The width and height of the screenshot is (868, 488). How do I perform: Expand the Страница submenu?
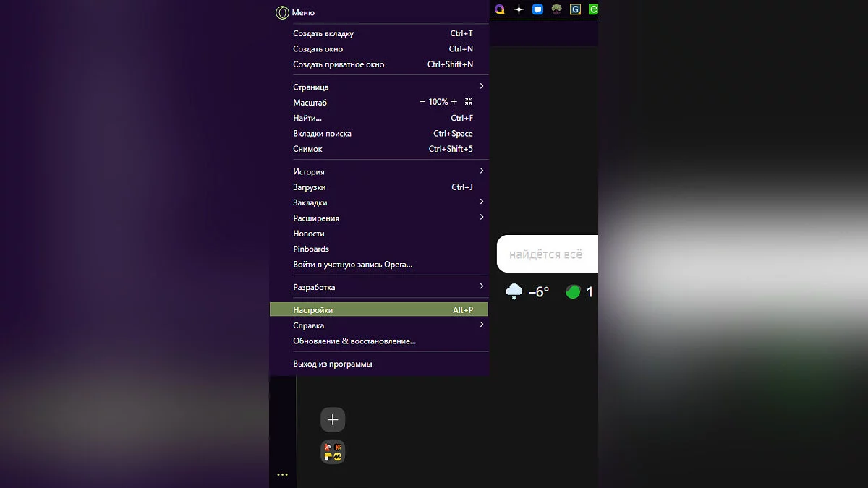[x=379, y=87]
